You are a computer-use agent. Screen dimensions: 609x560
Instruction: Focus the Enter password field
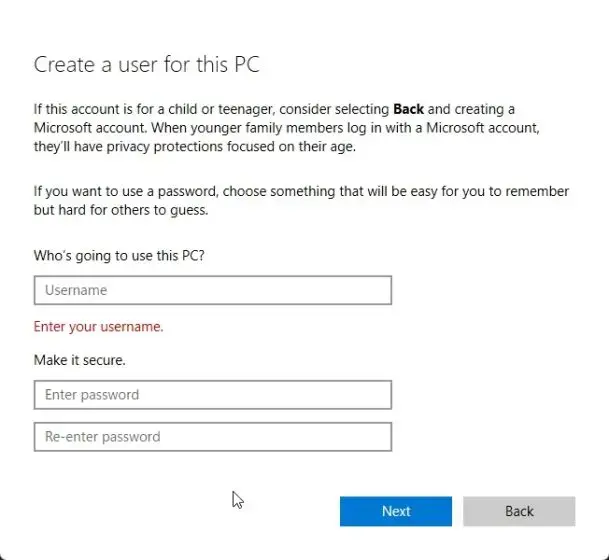point(212,395)
